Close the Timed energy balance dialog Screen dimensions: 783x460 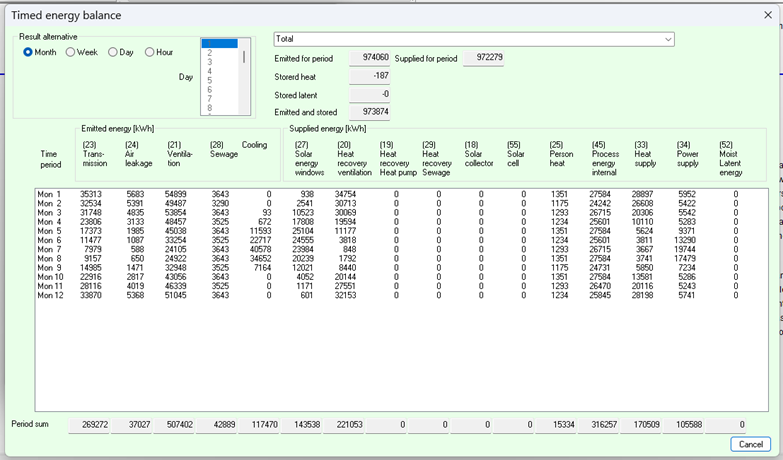767,15
